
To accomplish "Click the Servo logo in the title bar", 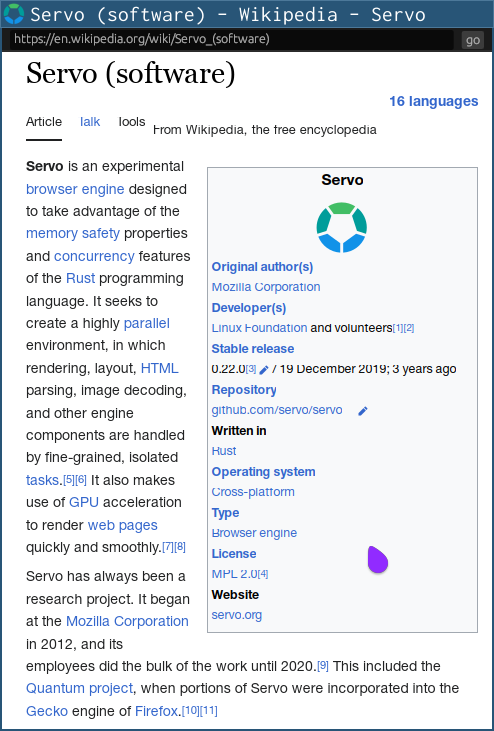I will [14, 14].
